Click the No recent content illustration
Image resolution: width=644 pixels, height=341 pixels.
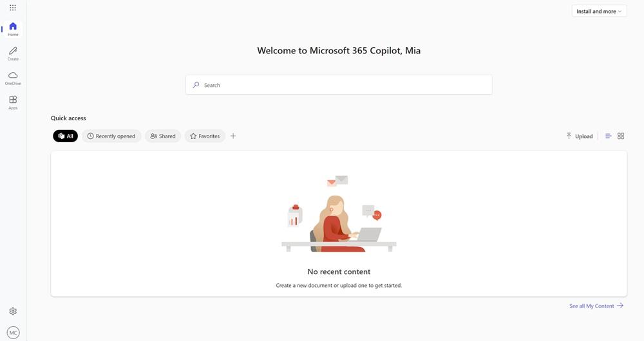(339, 214)
